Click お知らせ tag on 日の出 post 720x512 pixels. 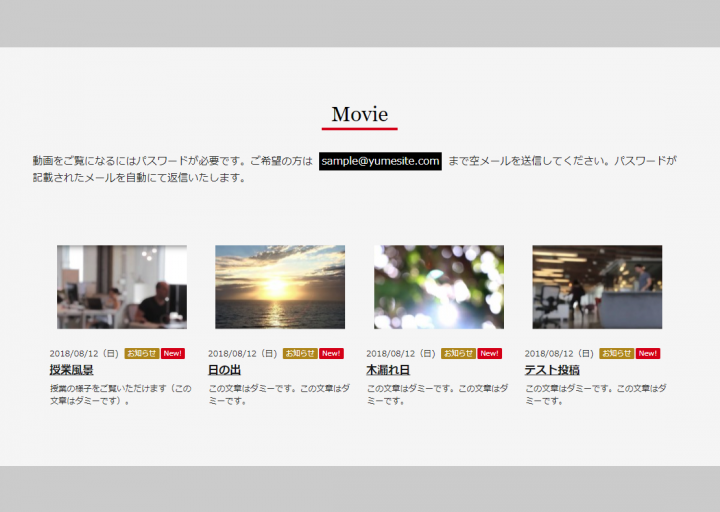pos(300,354)
